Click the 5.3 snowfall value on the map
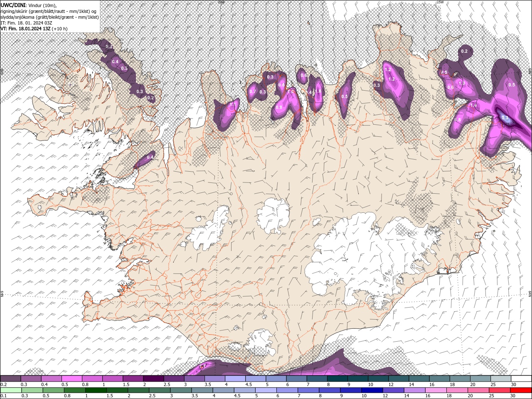 pos(505,118)
